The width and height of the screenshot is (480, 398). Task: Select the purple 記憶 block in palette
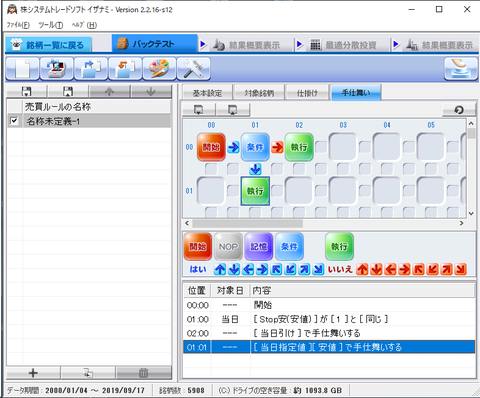coord(259,247)
